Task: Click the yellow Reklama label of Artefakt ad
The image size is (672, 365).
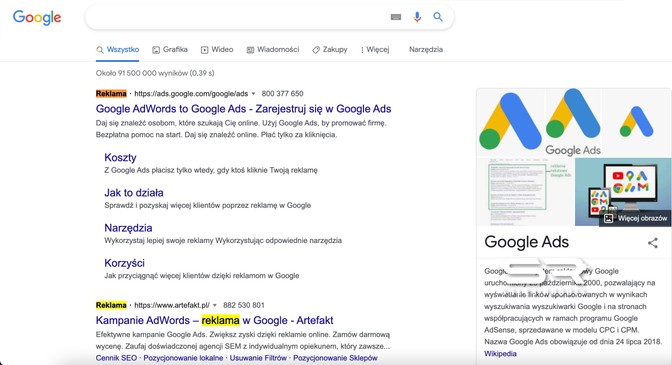Action: tap(111, 305)
